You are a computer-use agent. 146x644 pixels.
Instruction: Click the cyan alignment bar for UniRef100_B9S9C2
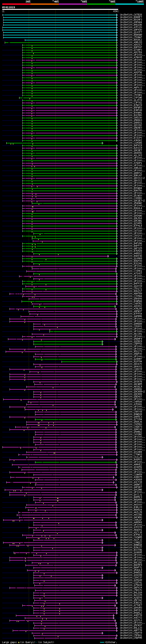click(71, 40)
